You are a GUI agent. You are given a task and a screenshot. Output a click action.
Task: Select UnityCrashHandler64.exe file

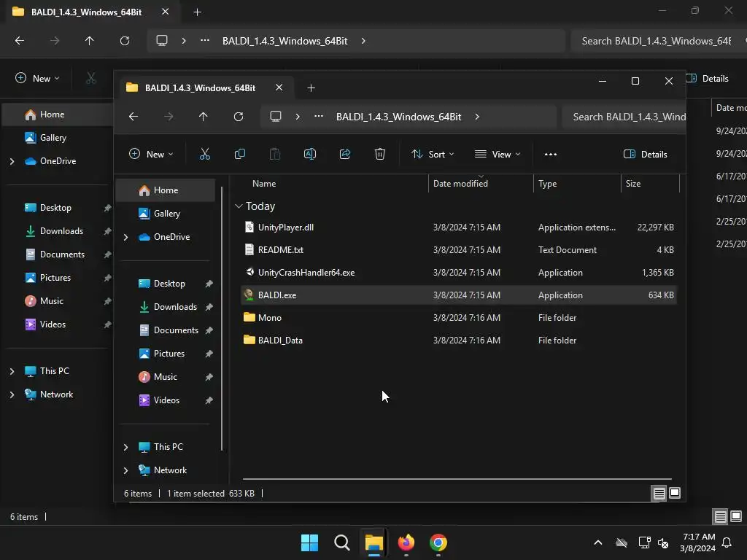click(458, 273)
